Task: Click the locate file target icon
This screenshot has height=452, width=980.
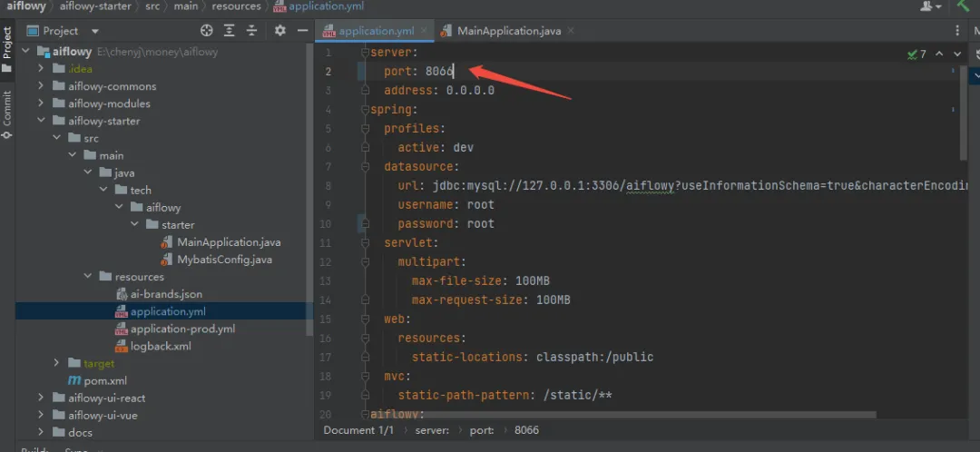Action: (207, 31)
